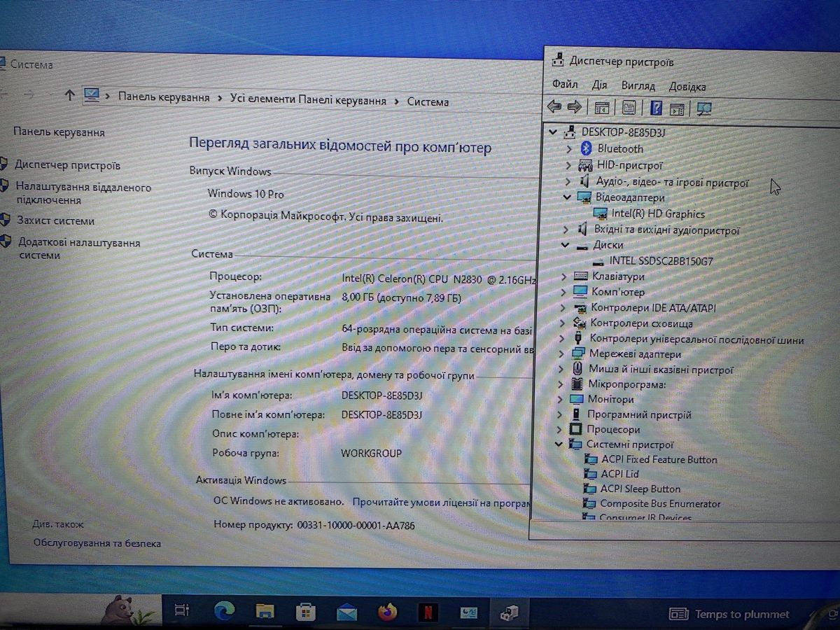Expand the Мережеві адаптери node

pos(561,354)
